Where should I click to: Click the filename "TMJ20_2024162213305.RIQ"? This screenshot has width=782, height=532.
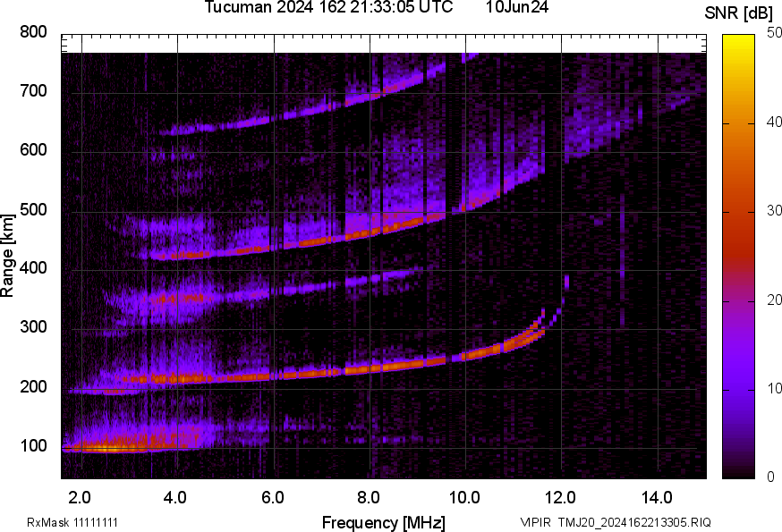tap(634, 522)
